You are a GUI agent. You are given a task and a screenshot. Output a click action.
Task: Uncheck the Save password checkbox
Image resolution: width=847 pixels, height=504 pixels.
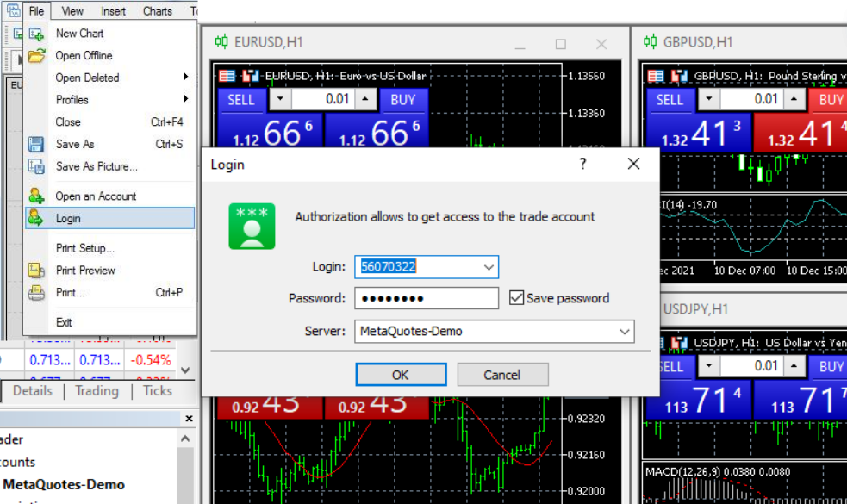pos(517,298)
